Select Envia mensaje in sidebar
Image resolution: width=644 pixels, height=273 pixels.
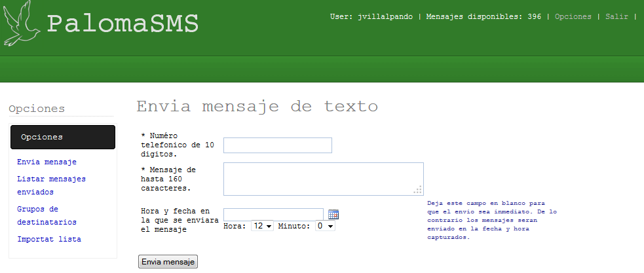pos(47,162)
